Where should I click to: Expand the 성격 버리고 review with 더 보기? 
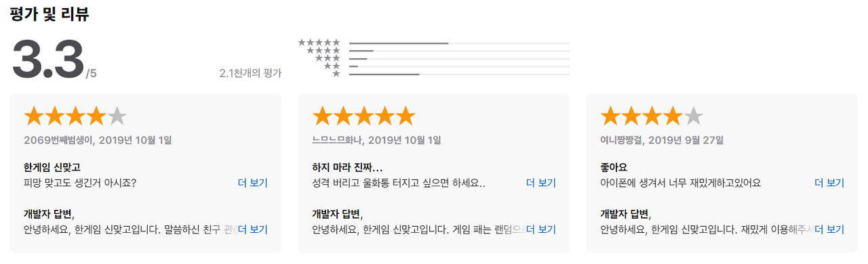coord(541,183)
